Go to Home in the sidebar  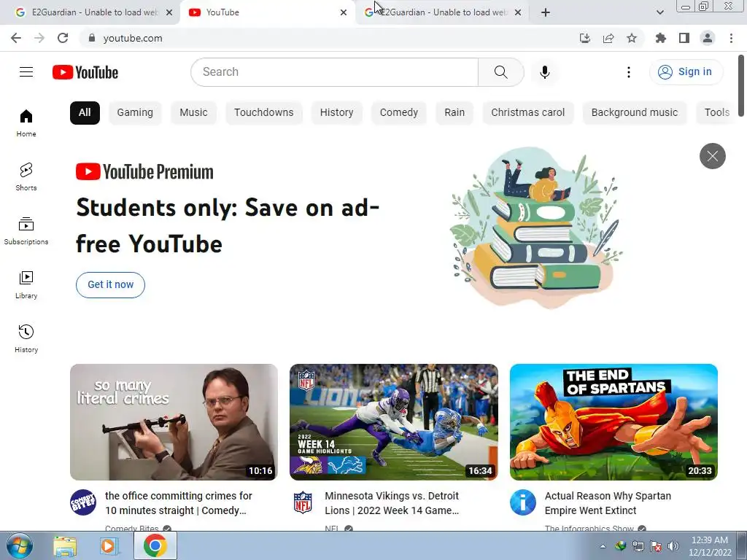pos(26,122)
